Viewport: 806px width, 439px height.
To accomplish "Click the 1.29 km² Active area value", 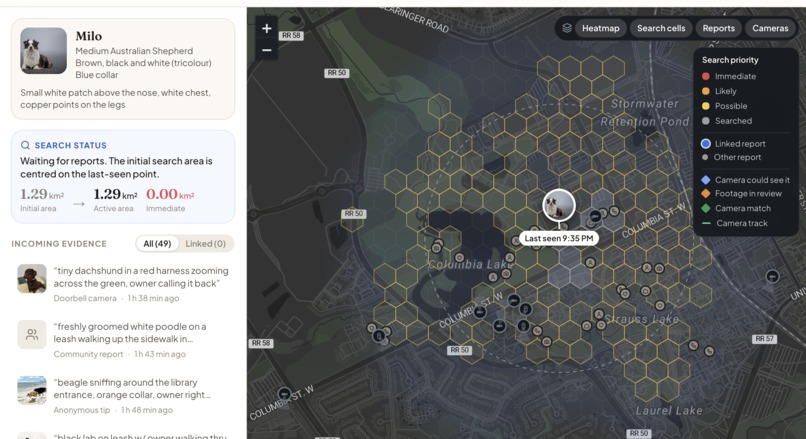I will 116,194.
